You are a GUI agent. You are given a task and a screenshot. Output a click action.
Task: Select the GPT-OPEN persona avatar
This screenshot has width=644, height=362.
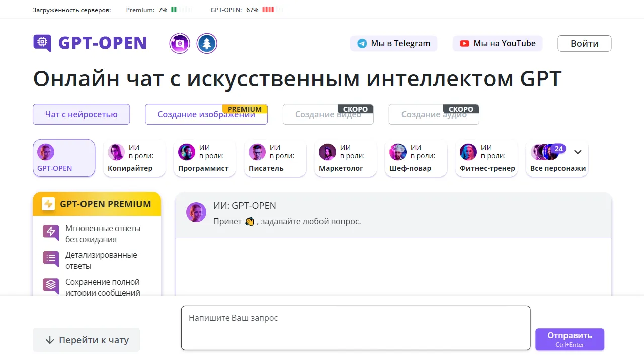tap(46, 152)
